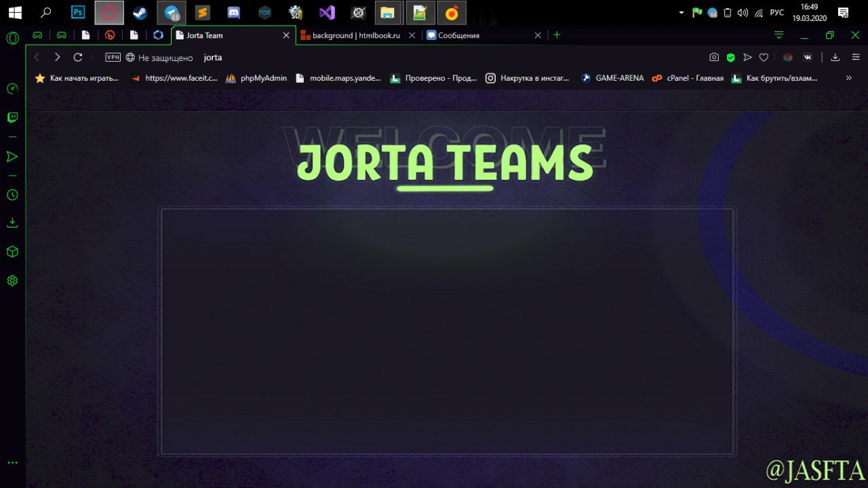Viewport: 868px width, 488px height.
Task: Open volume control in system tray
Action: point(743,12)
